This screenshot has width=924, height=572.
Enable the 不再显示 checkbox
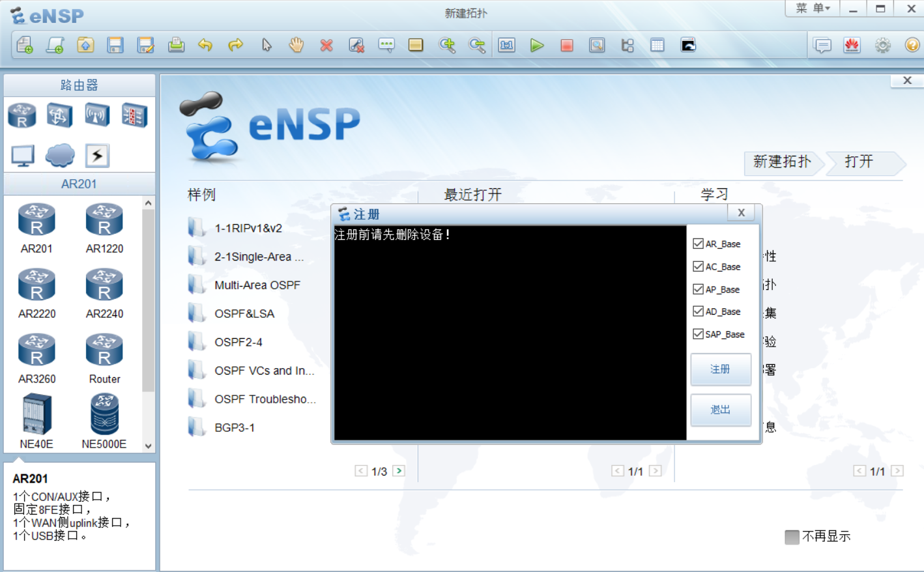pos(792,536)
